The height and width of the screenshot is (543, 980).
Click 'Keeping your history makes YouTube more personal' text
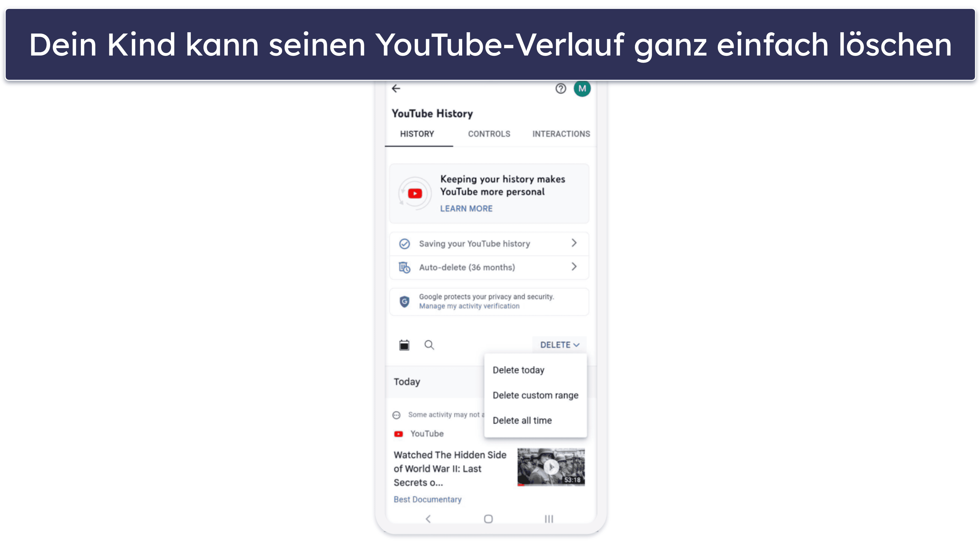pyautogui.click(x=503, y=185)
